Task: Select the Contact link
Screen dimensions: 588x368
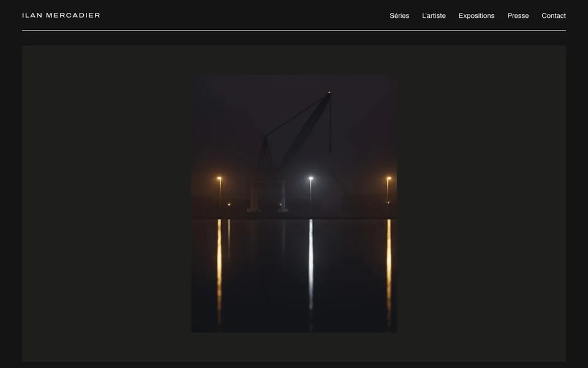Action: [x=554, y=16]
